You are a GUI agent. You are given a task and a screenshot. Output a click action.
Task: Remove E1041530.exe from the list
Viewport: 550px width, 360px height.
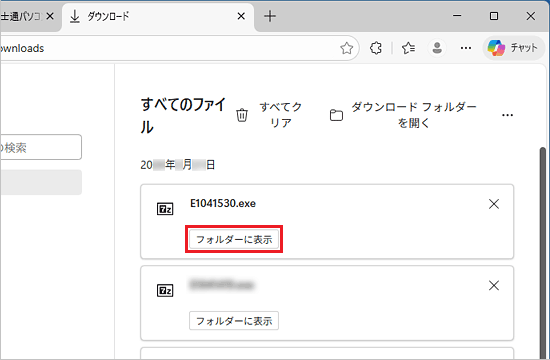pyautogui.click(x=494, y=204)
